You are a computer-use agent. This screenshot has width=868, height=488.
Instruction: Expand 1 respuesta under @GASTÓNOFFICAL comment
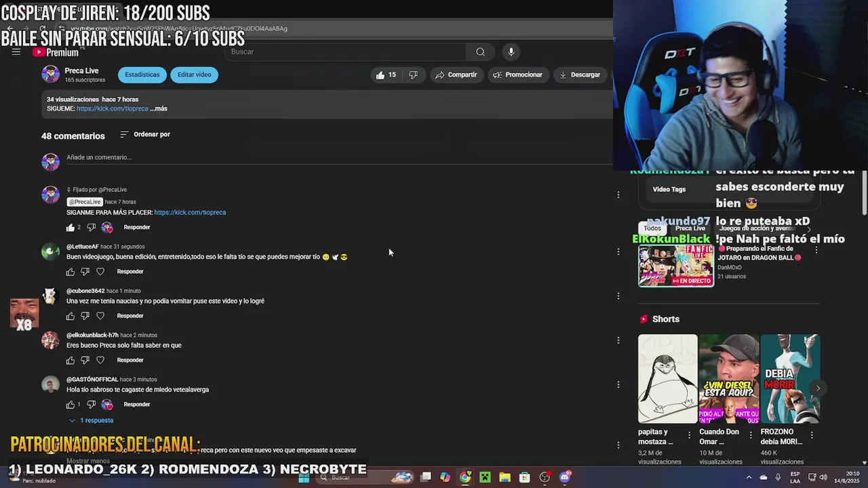click(91, 420)
